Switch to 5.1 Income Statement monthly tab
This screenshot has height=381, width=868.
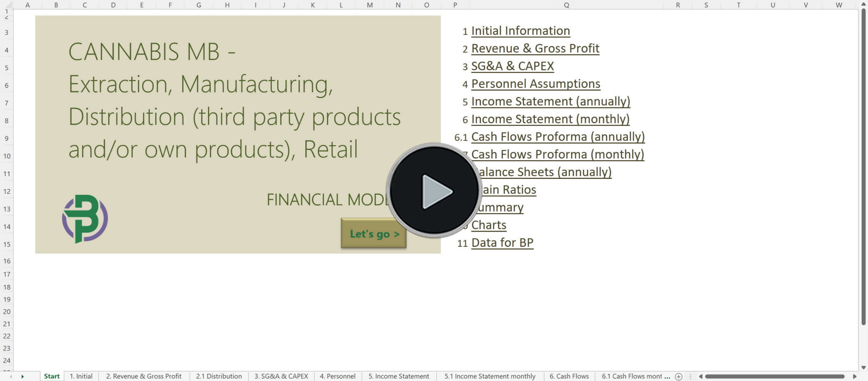[490, 376]
